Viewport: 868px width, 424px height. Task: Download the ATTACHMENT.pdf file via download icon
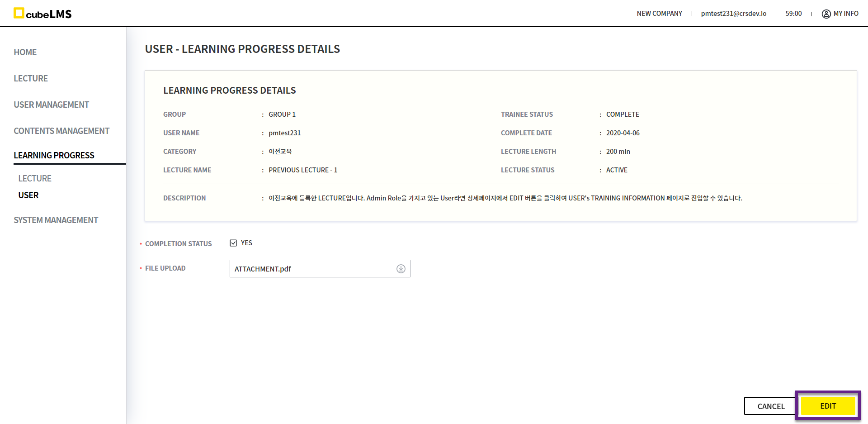(x=401, y=269)
